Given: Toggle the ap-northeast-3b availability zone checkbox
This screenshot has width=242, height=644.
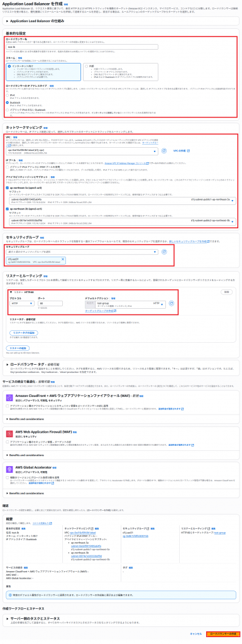Looking at the screenshot, I should point(8,209).
